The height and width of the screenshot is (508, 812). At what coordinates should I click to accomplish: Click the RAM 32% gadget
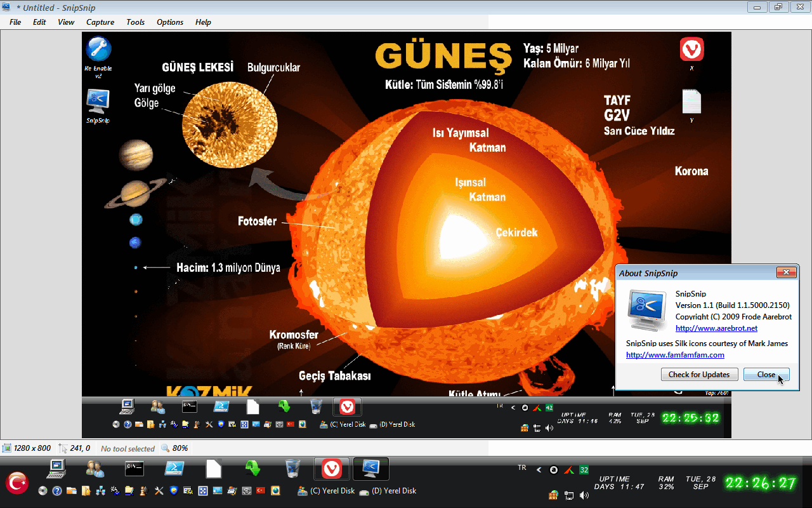(x=666, y=483)
